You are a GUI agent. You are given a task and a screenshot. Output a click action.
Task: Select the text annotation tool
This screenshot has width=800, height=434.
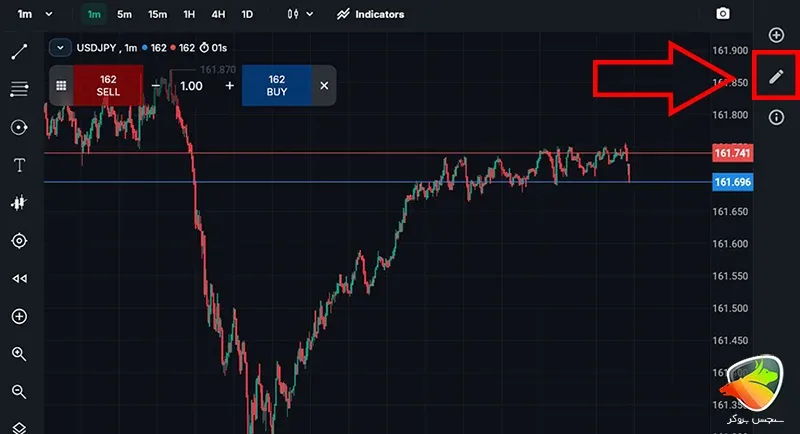pyautogui.click(x=19, y=165)
